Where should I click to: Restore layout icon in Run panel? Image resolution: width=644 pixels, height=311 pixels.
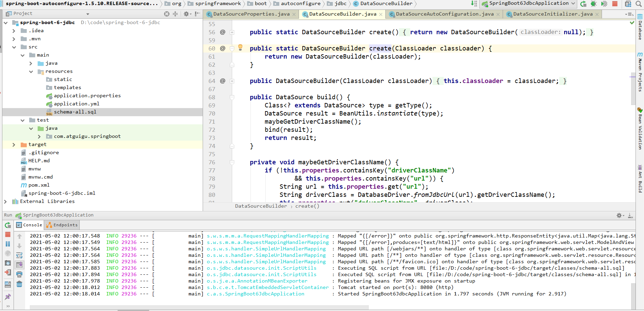(8, 285)
